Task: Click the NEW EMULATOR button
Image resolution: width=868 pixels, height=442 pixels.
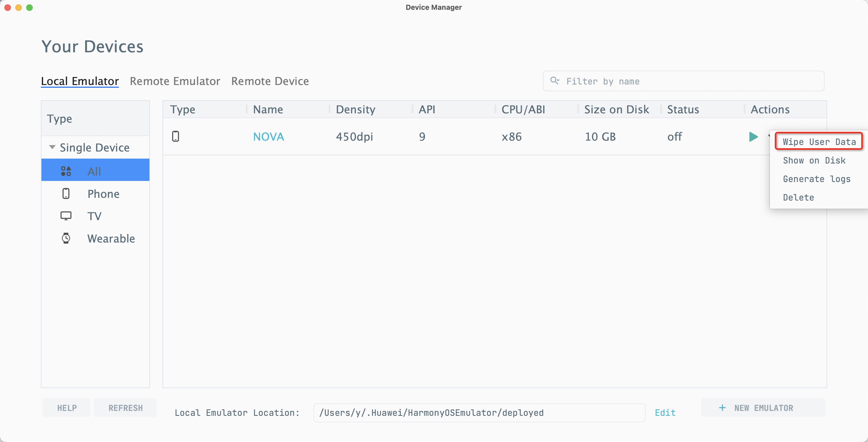Action: tap(763, 408)
